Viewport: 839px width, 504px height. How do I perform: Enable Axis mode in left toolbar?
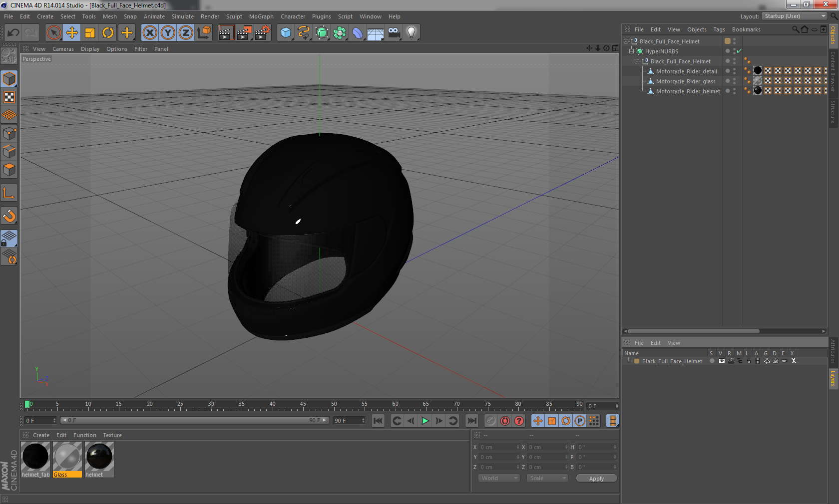tap(9, 193)
